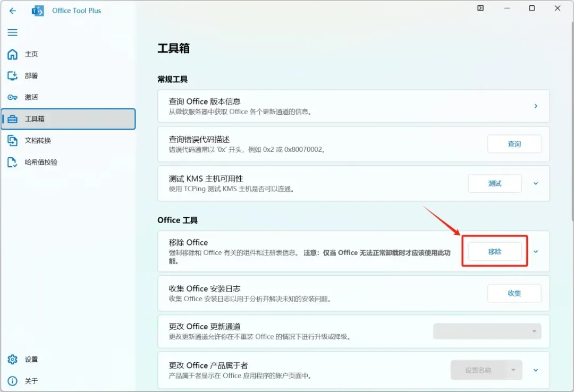Click the 查询错误代码描述 title

click(199, 140)
